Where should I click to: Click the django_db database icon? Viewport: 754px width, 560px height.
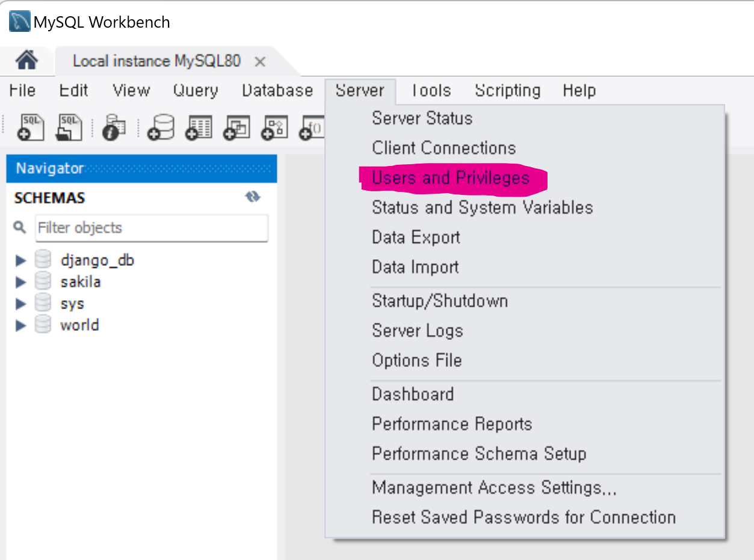click(x=43, y=260)
